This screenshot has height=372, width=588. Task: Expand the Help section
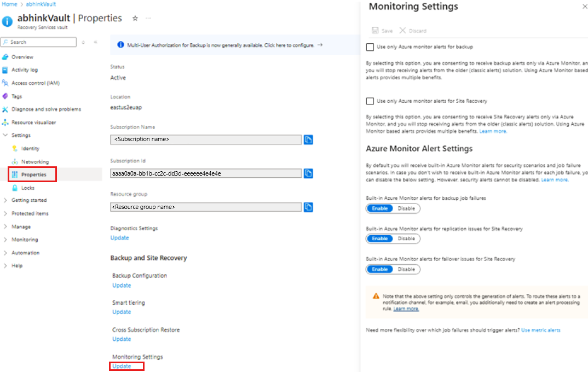(x=5, y=266)
